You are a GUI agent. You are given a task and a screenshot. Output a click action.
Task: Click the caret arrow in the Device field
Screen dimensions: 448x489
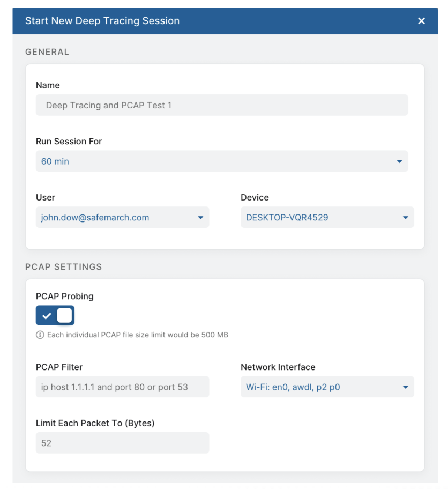405,218
